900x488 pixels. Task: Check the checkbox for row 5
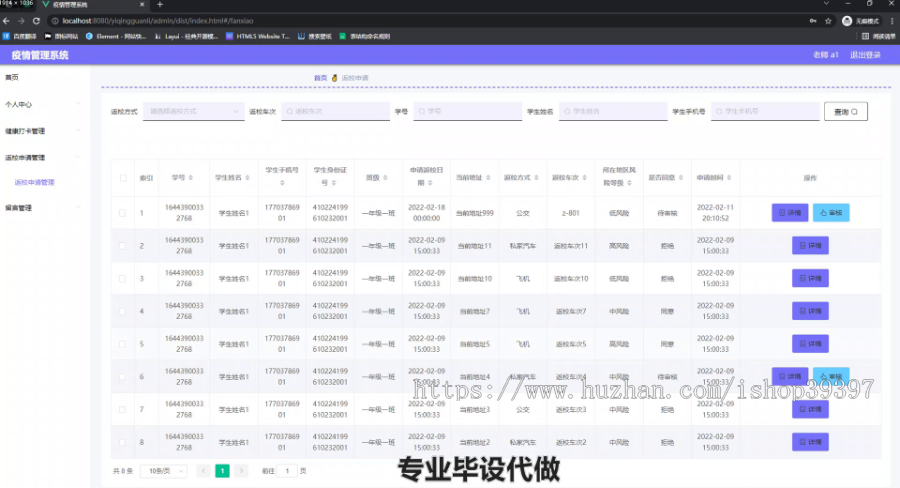[122, 344]
